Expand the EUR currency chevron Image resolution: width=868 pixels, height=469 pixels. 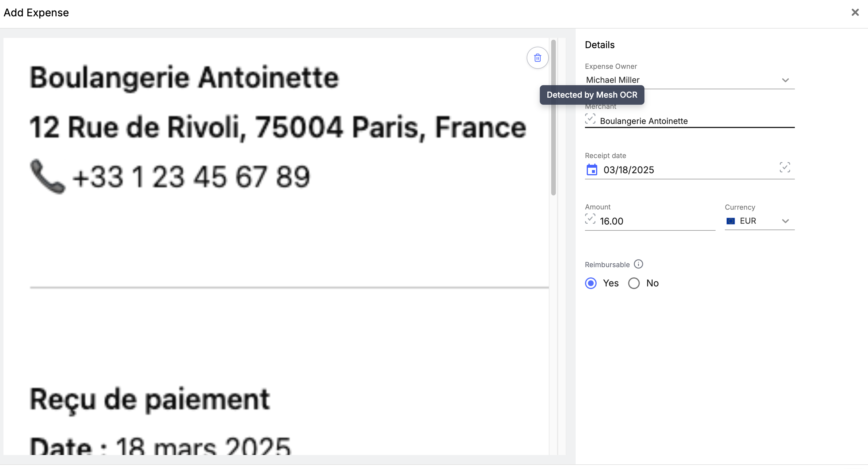pos(785,221)
